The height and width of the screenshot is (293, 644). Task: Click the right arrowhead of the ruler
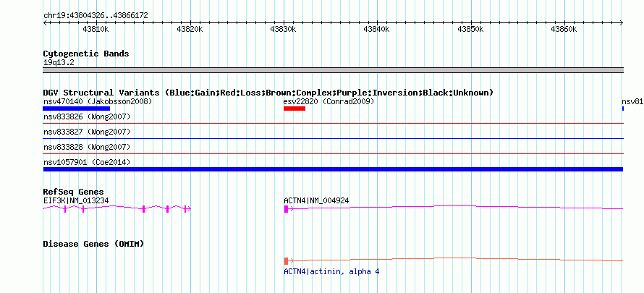point(622,23)
